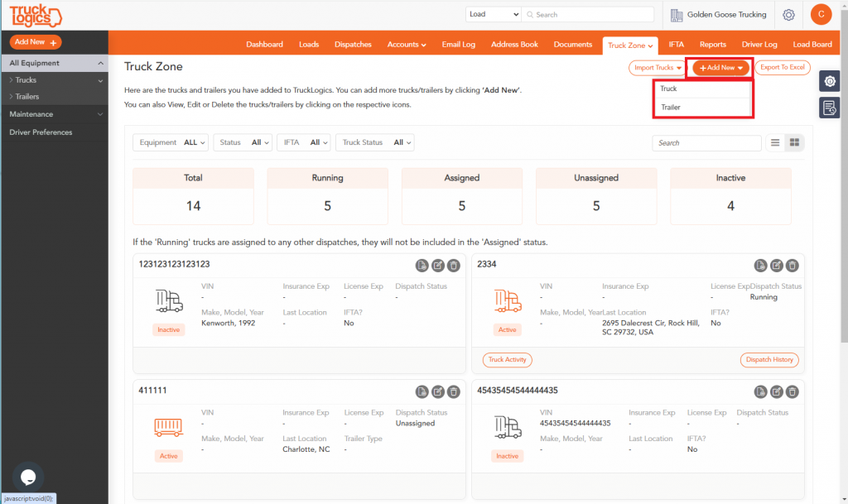The width and height of the screenshot is (848, 504).
Task: Open Driver Preferences in the sidebar
Action: [x=41, y=132]
